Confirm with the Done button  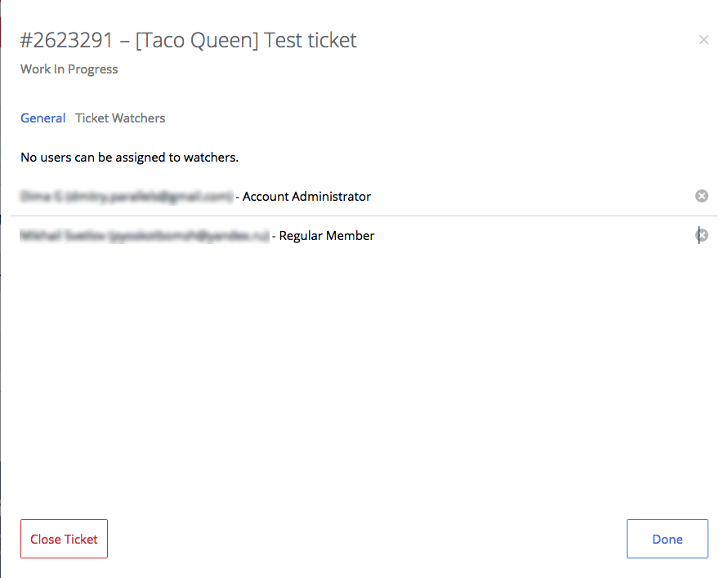(x=667, y=539)
